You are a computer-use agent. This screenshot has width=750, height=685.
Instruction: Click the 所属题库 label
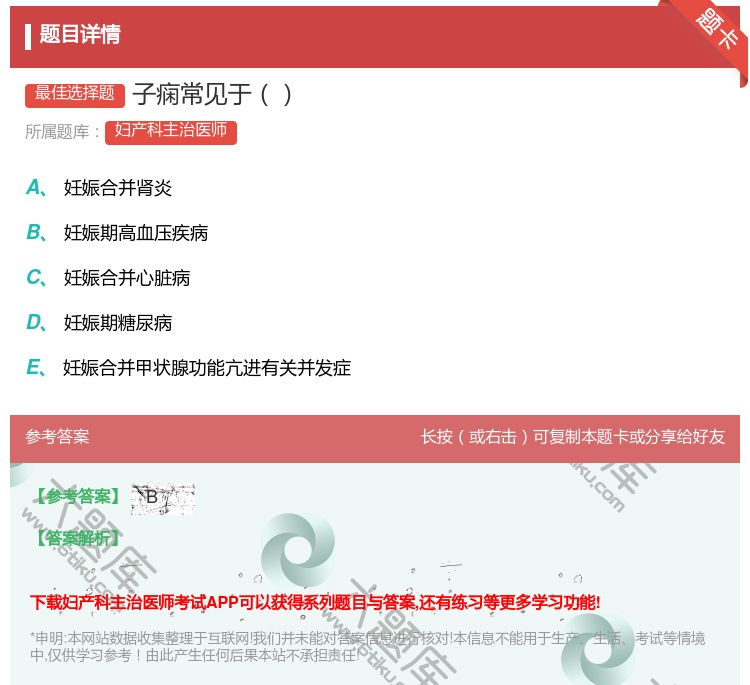coord(62,132)
